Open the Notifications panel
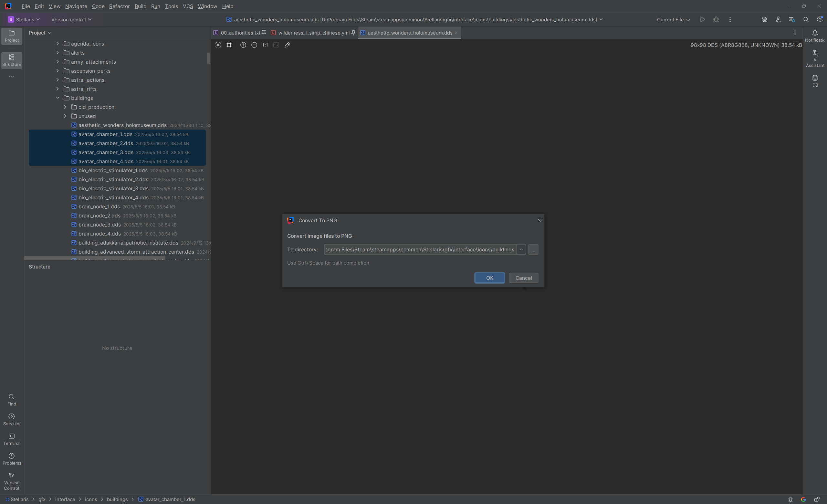Viewport: 827px width, 504px height. pyautogui.click(x=815, y=36)
